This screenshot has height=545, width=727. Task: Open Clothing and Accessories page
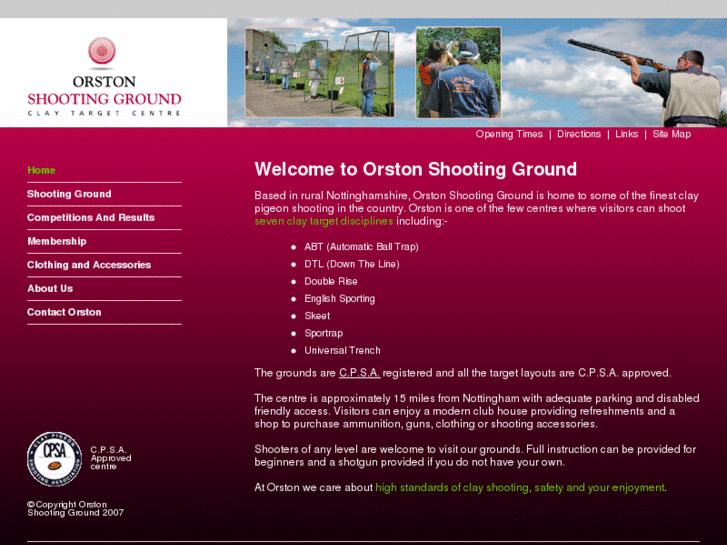point(89,265)
